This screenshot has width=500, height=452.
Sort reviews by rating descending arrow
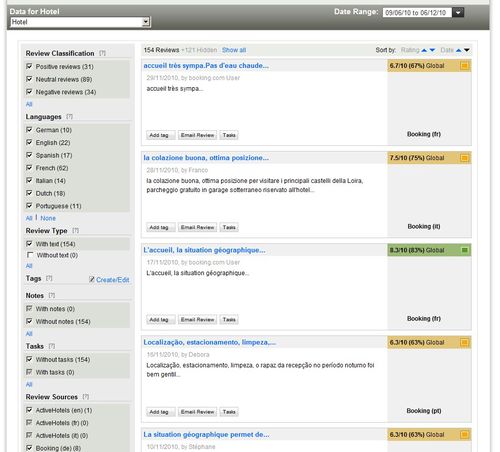pos(432,50)
